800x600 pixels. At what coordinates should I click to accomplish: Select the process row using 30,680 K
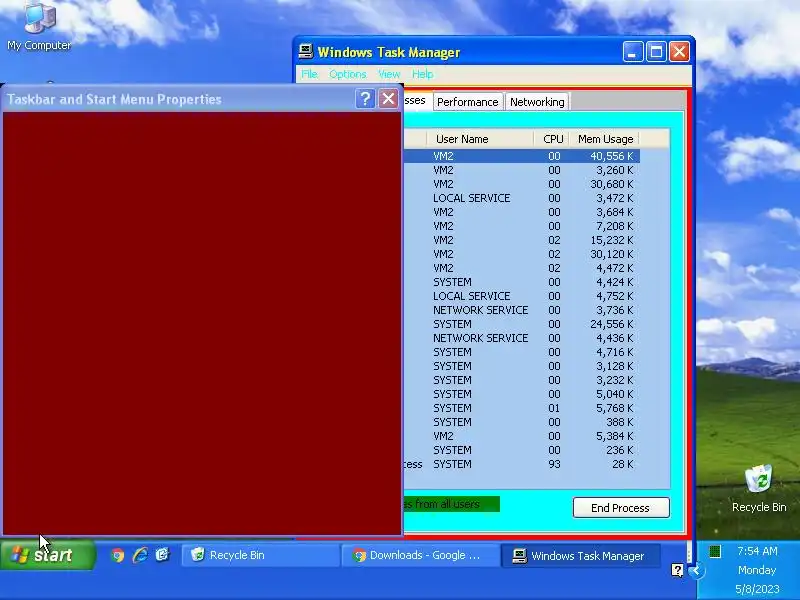point(521,184)
